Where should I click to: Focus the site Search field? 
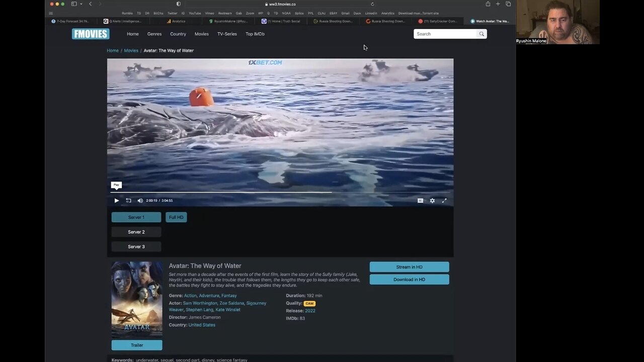(445, 34)
